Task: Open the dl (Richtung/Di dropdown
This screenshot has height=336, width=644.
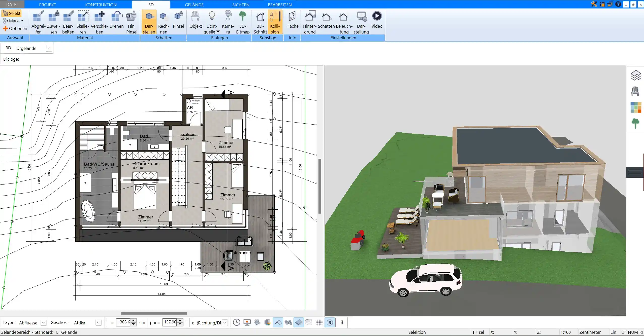Action: pos(225,322)
